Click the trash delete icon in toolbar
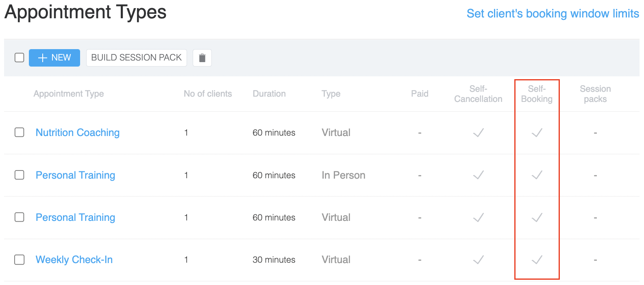 click(202, 58)
